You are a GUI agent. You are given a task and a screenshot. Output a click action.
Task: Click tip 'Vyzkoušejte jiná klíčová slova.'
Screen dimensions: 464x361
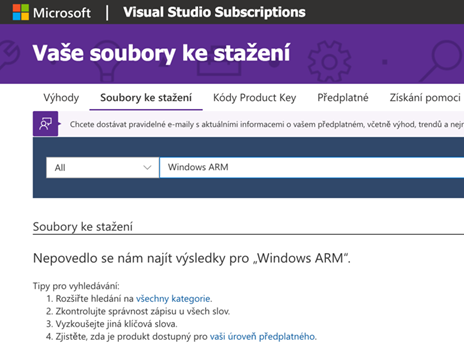coord(116,324)
